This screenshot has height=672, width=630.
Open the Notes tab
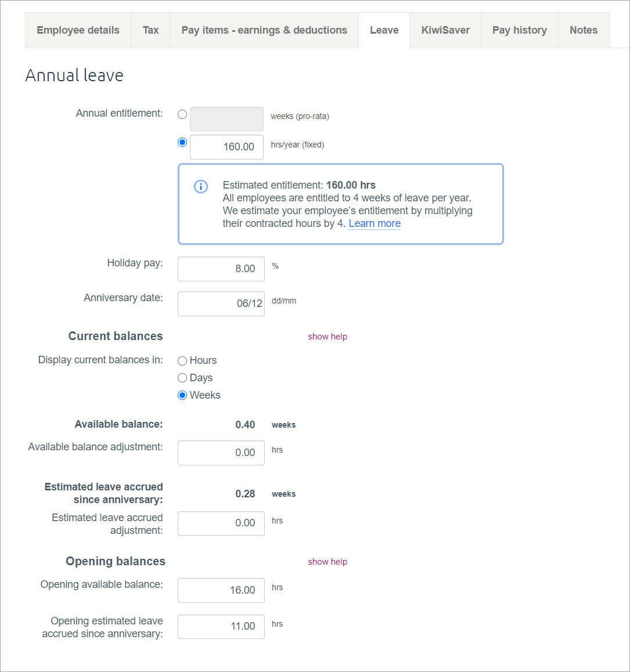pyautogui.click(x=583, y=30)
